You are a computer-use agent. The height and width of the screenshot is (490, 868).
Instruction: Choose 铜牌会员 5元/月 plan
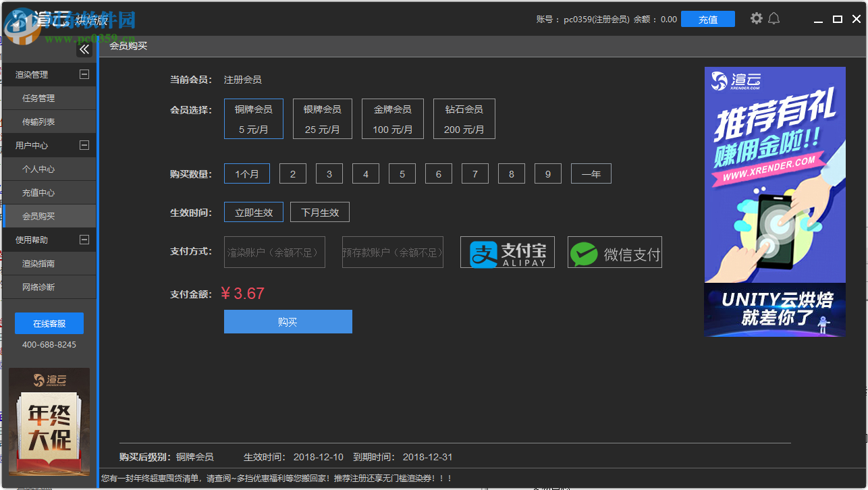(254, 119)
